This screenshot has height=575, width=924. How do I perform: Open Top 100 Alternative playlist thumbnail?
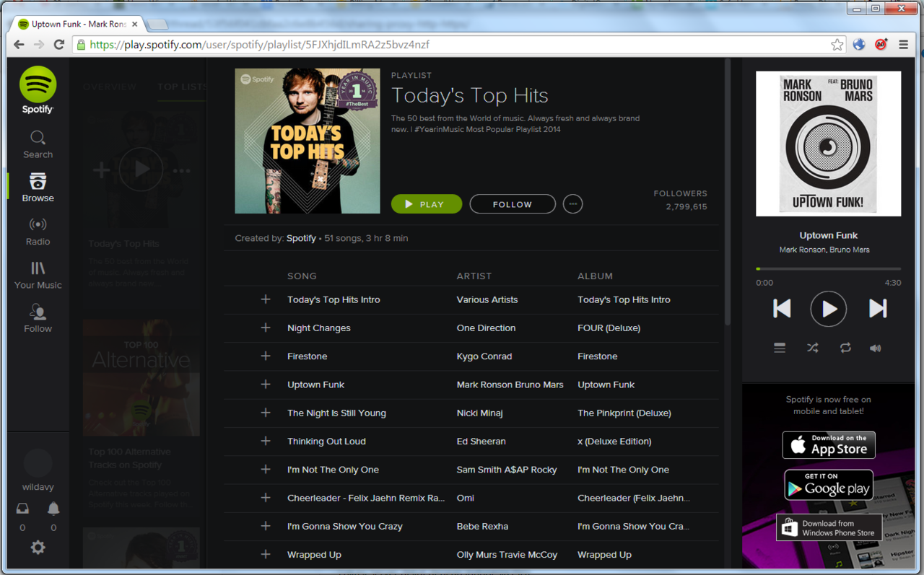click(141, 378)
